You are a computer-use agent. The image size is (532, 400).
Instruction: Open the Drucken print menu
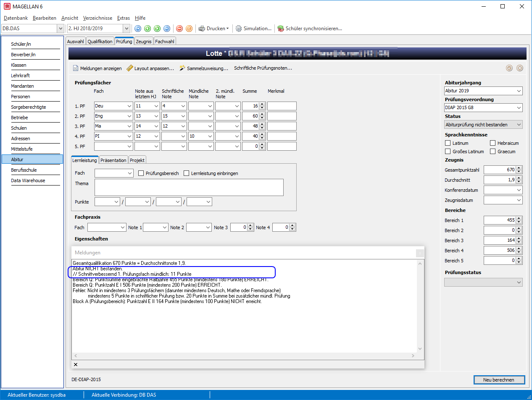point(213,29)
